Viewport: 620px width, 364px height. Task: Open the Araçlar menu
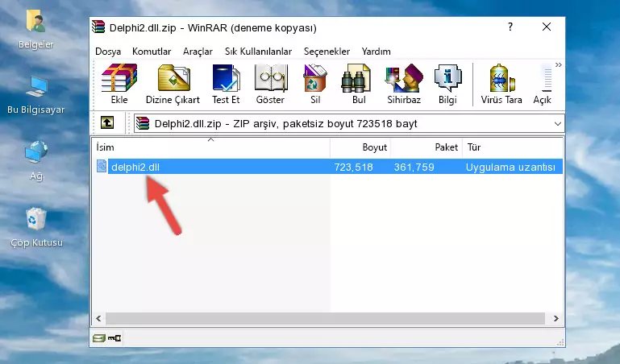tap(198, 52)
